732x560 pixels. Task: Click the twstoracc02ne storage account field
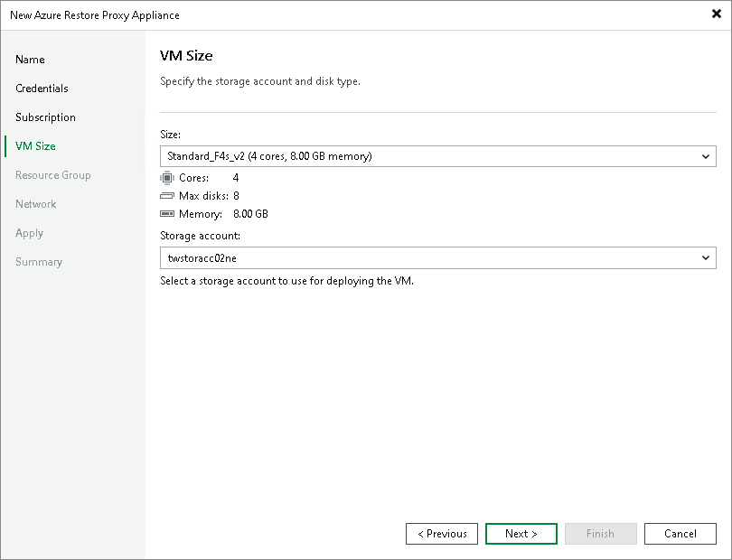pos(438,258)
